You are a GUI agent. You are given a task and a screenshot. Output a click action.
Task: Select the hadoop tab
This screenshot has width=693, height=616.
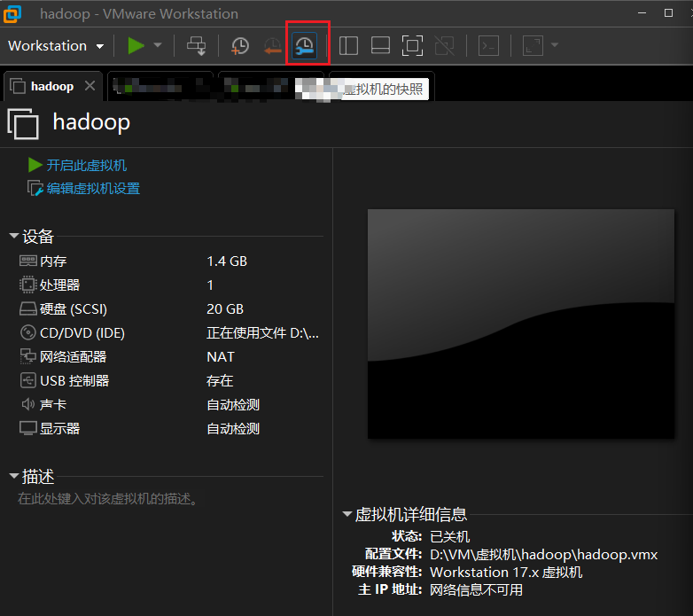pos(52,86)
